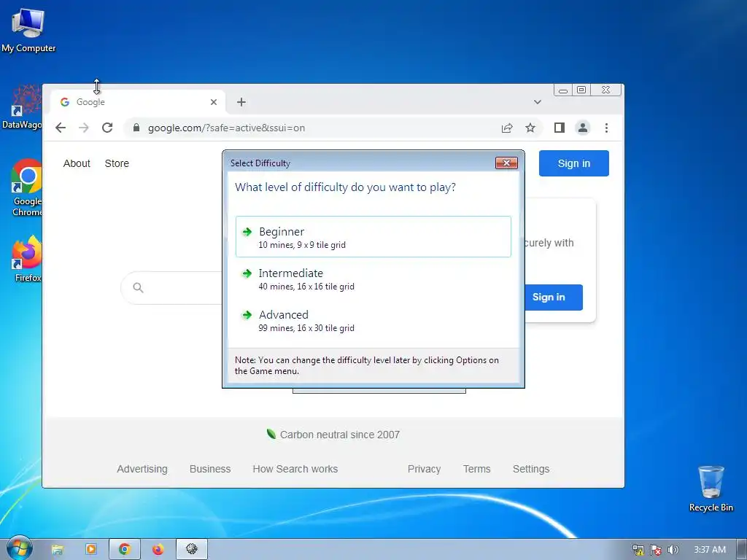This screenshot has height=560, width=747.
Task: Open Business footer link
Action: [x=210, y=469]
